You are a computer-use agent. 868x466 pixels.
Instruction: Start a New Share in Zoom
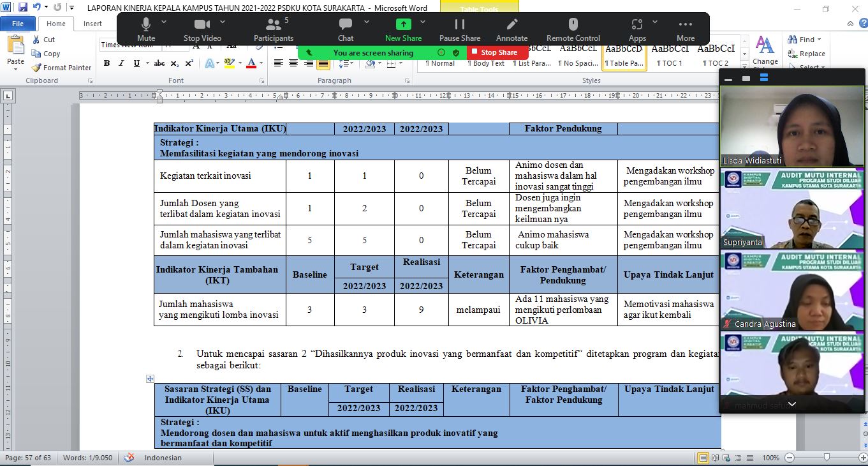(x=403, y=29)
